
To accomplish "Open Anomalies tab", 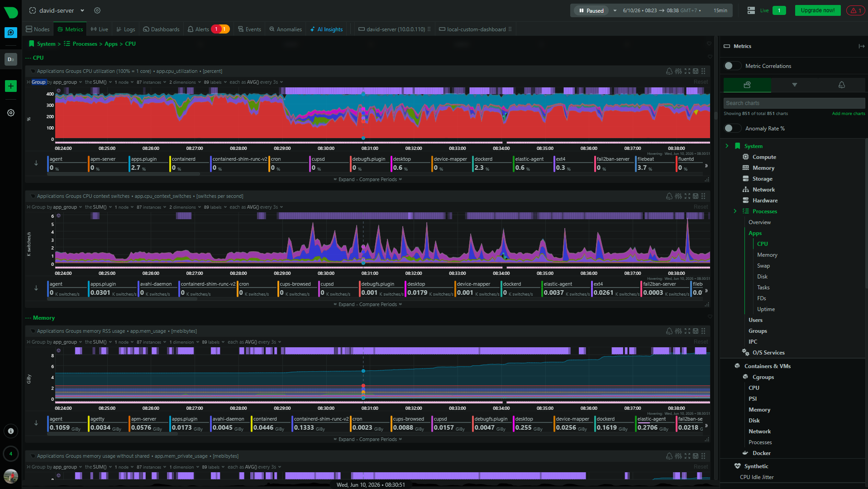I will point(286,29).
